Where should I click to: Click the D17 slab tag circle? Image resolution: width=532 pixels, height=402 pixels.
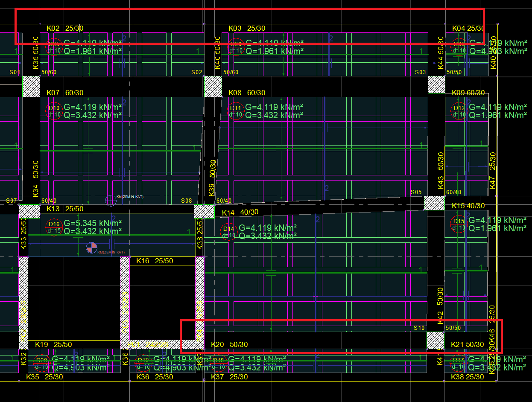point(459,363)
